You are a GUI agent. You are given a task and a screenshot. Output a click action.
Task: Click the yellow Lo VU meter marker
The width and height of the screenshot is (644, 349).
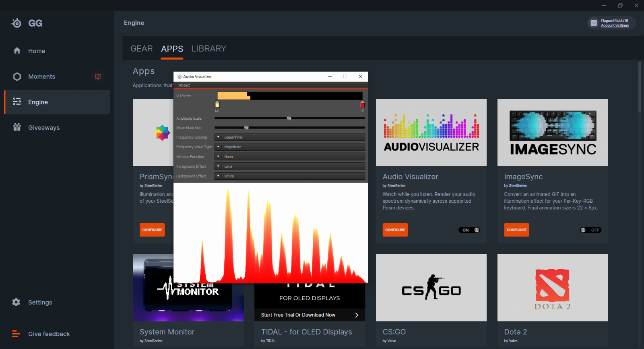tap(217, 104)
